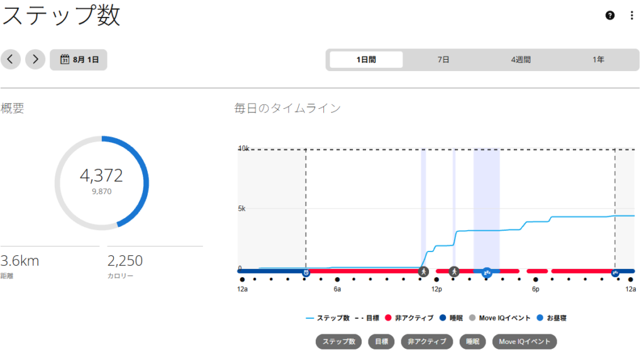
Task: Go to next day with right arrow
Action: tap(35, 60)
